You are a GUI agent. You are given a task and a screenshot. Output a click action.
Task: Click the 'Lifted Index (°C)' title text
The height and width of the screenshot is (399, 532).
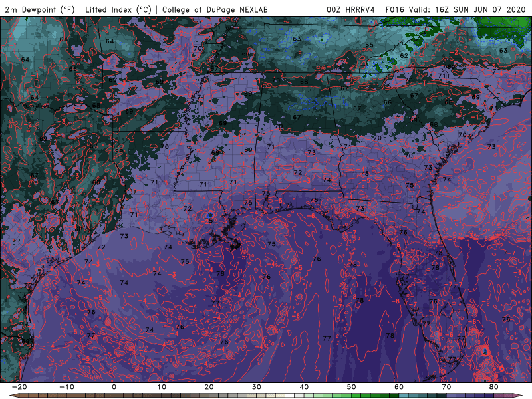point(118,9)
